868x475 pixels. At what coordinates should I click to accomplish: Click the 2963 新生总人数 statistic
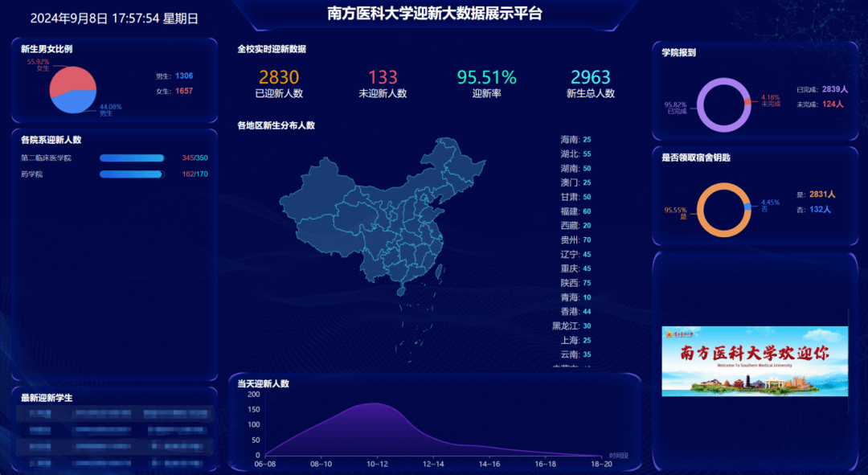[591, 84]
